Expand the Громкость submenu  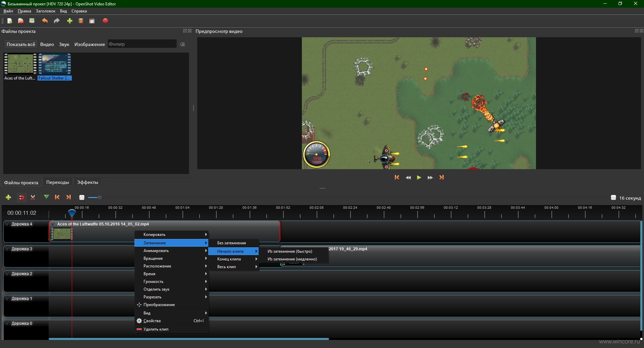click(x=171, y=282)
